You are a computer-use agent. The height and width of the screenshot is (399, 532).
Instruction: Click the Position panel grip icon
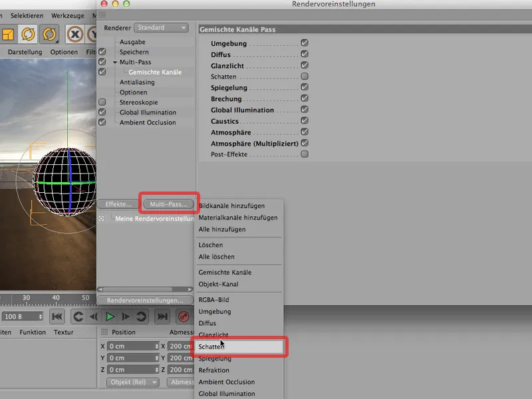(x=104, y=332)
